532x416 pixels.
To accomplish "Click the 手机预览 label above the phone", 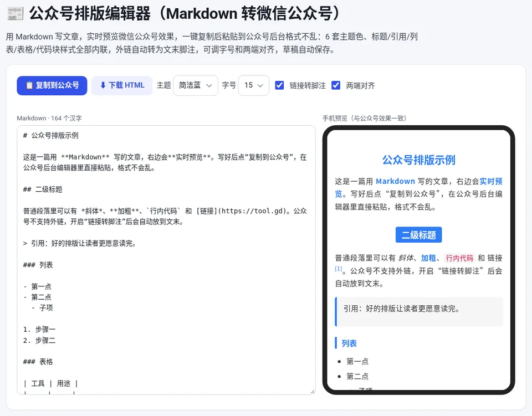I will [x=365, y=118].
